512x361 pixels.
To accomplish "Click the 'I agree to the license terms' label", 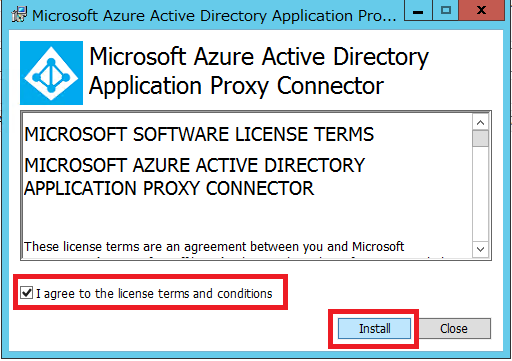I will [154, 294].
